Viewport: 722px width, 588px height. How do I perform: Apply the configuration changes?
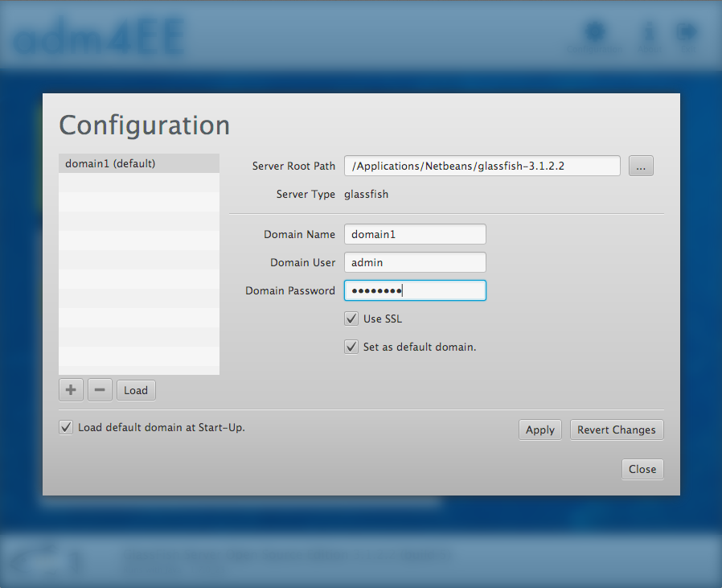tap(539, 430)
